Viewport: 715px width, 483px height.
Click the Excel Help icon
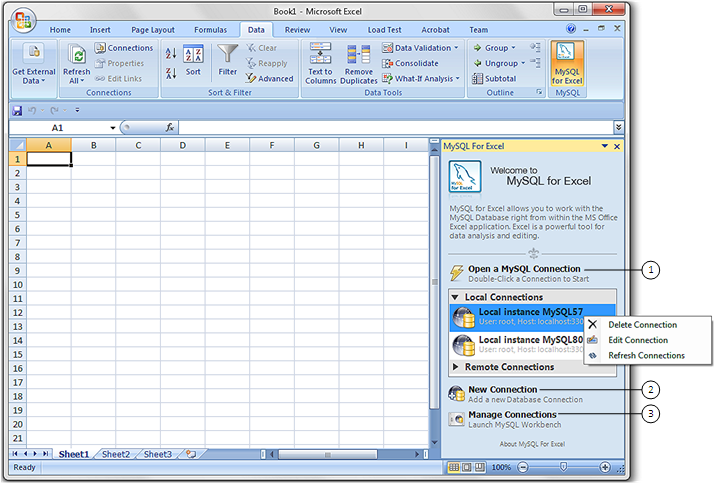(x=570, y=29)
